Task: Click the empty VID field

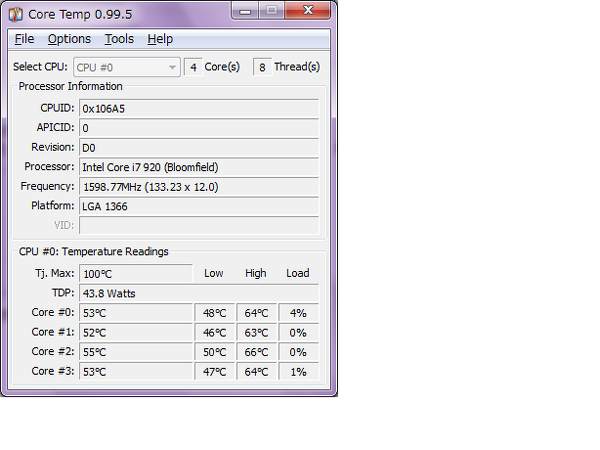Action: click(x=198, y=226)
